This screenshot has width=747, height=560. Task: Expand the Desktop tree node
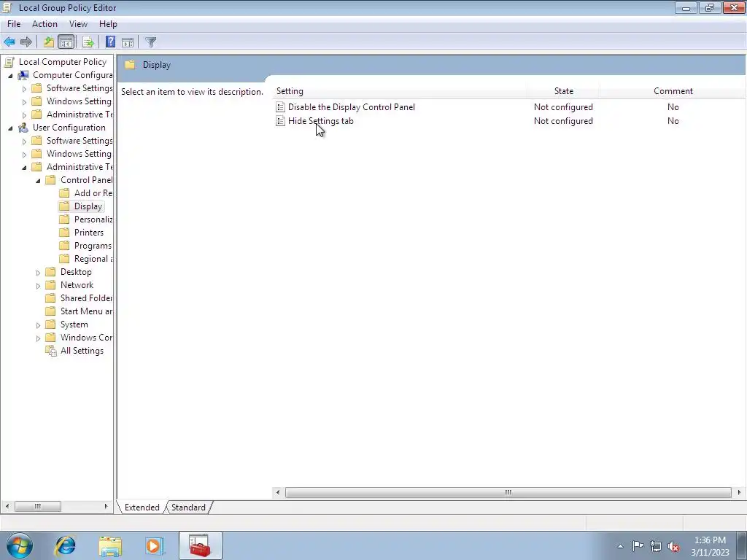tap(38, 273)
